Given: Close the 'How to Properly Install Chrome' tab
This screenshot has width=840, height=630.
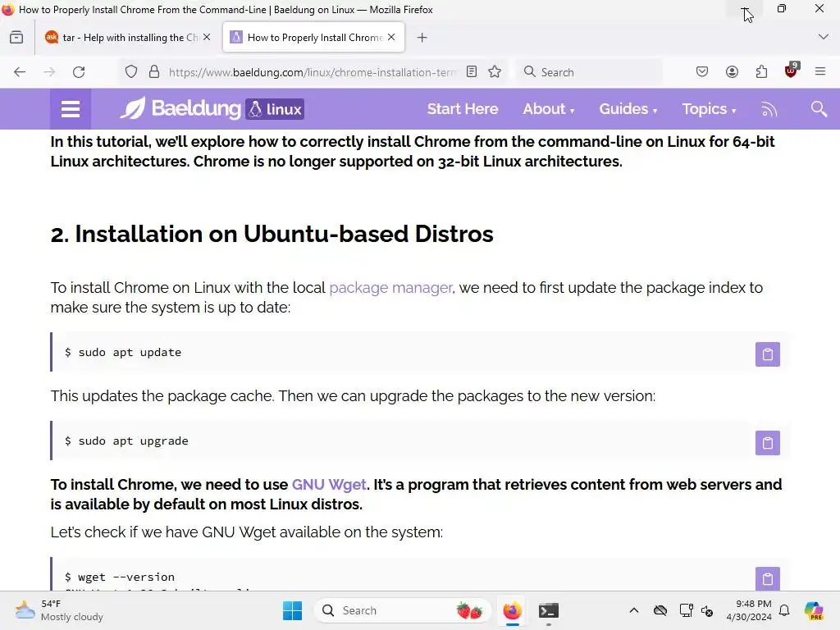Looking at the screenshot, I should pos(391,37).
